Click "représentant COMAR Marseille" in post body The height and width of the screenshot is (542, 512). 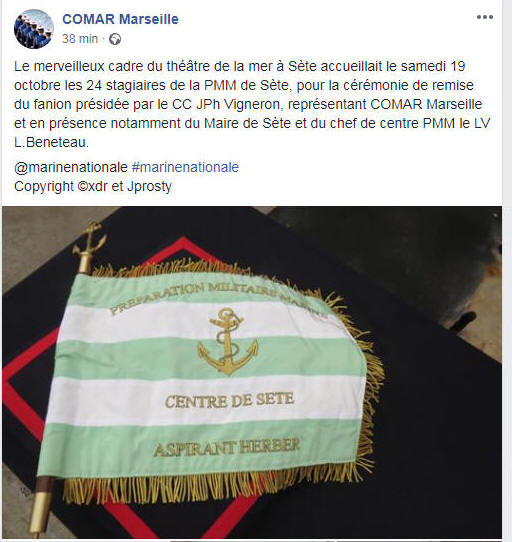tap(384, 104)
